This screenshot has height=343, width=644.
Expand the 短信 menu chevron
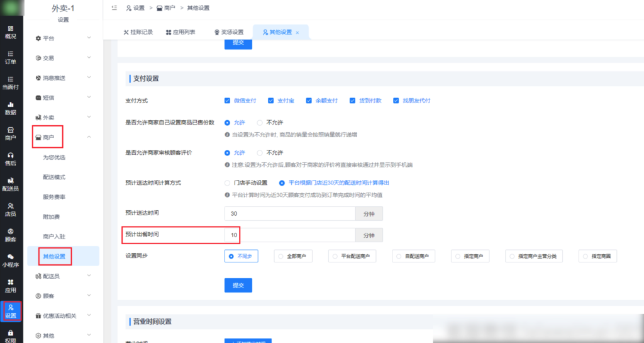coord(89,98)
